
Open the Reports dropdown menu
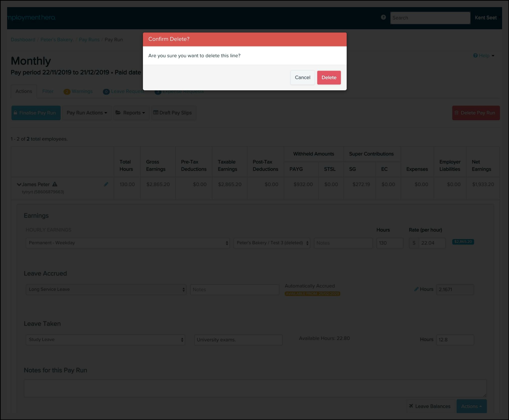coord(130,113)
